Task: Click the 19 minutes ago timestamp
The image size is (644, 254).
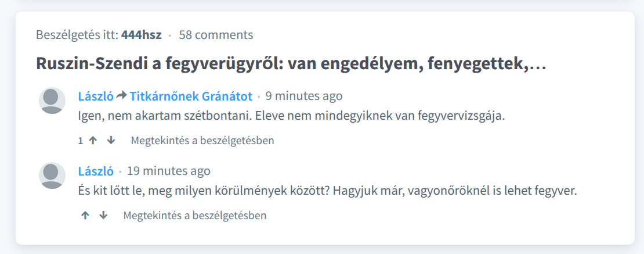Action: point(169,171)
